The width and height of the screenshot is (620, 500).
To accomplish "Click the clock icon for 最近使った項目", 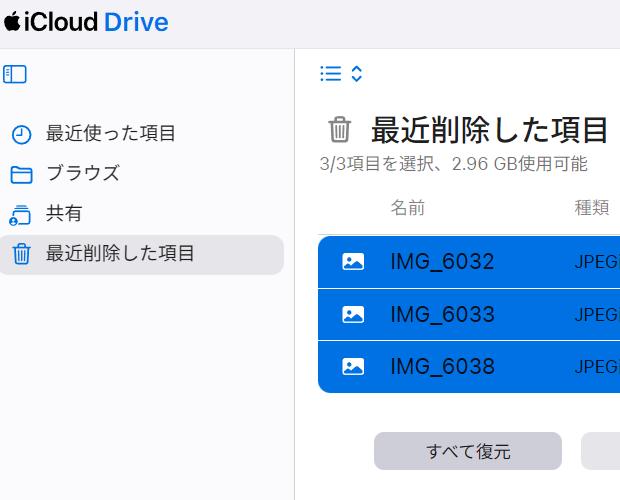I will point(21,135).
